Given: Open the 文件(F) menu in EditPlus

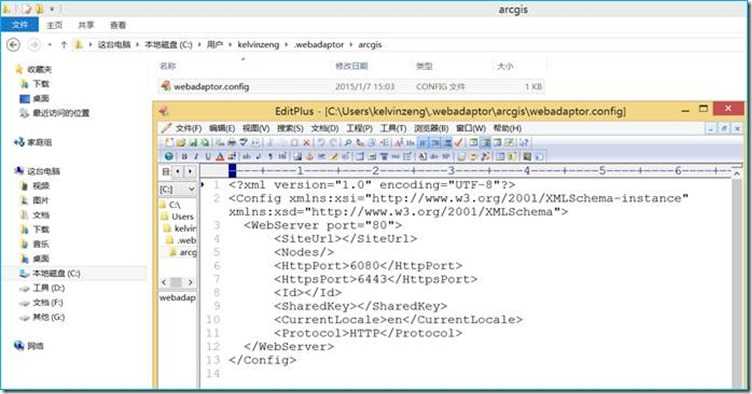Looking at the screenshot, I should pos(188,128).
